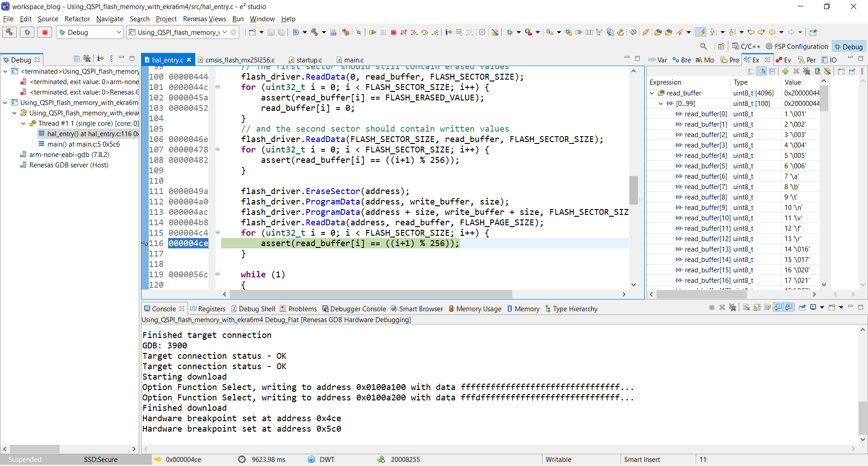
Task: Click the Debug perspective button
Action: pos(849,47)
